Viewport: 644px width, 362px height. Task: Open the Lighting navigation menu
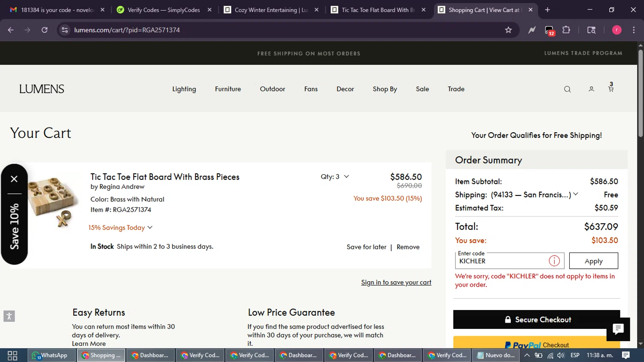click(x=184, y=89)
